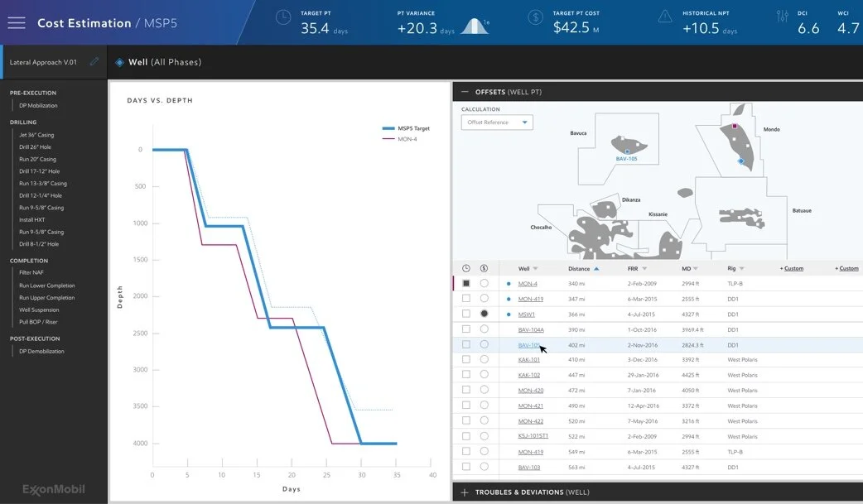The height and width of the screenshot is (504, 863).
Task: Select Jet 36" Casing phase
Action: [x=36, y=135]
